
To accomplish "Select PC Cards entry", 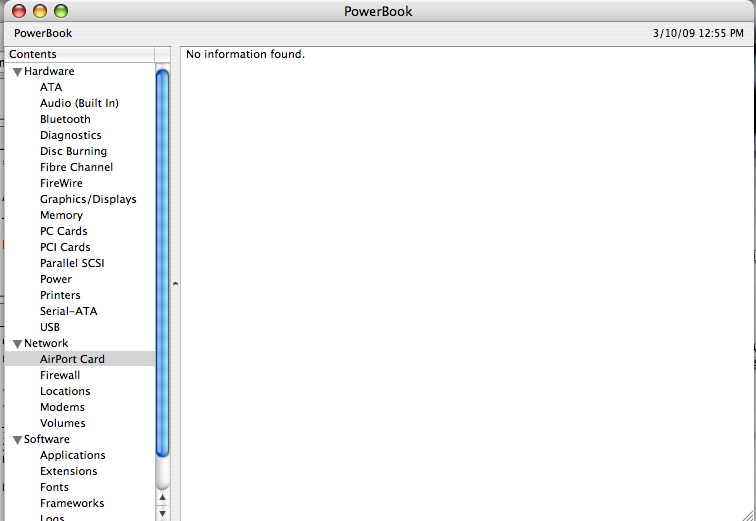I will (64, 231).
